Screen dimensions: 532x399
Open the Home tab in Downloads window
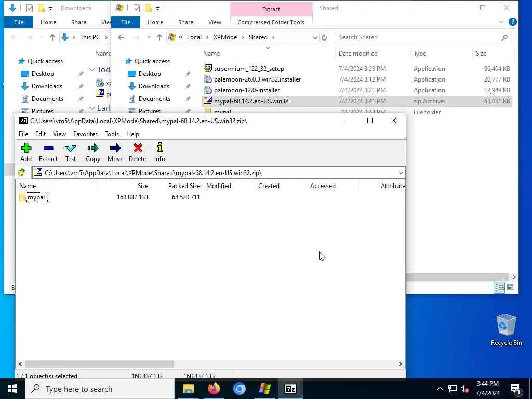click(x=48, y=22)
